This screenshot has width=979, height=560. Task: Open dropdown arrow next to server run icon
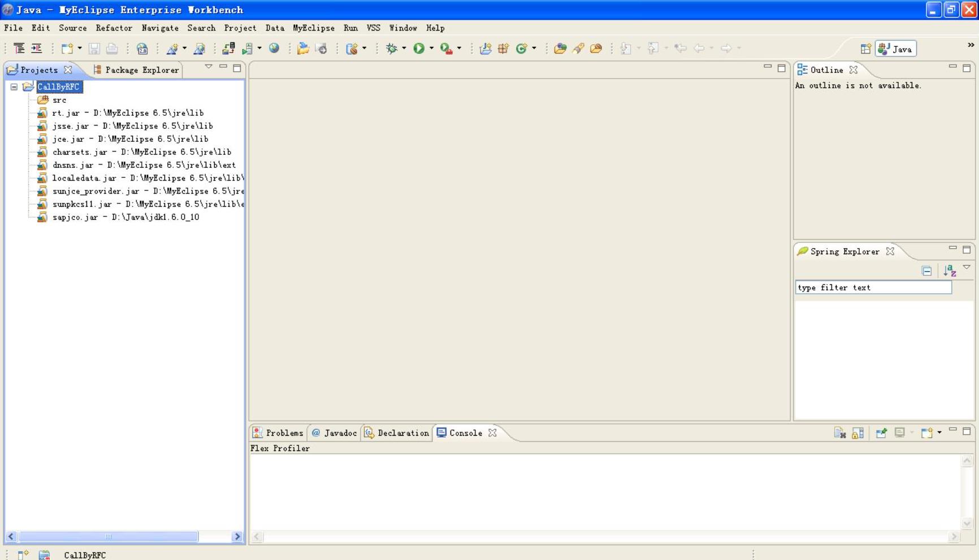click(x=259, y=49)
